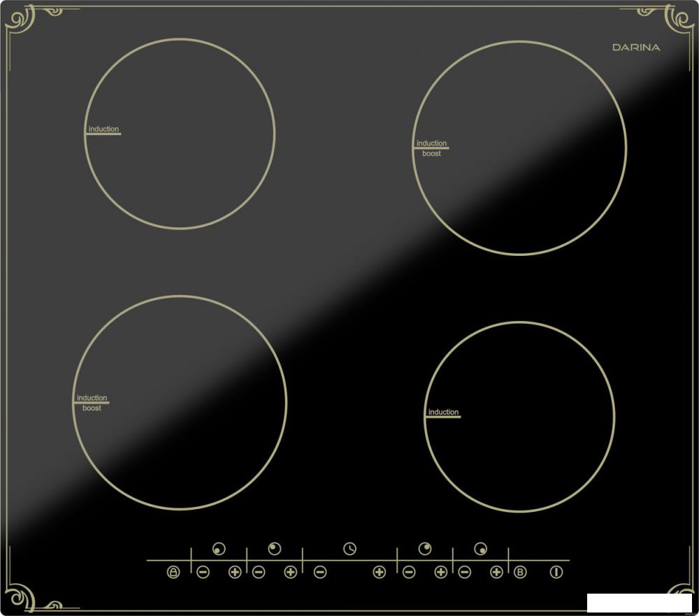Decrease power for the rear-right zone

click(409, 572)
